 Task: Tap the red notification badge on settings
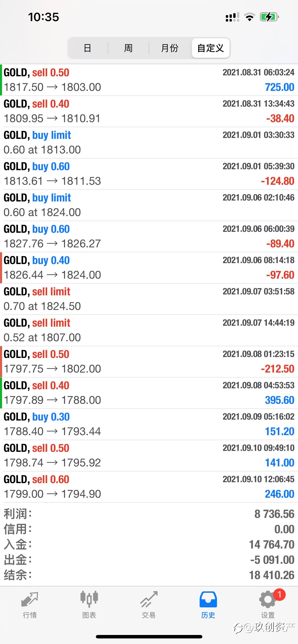tap(279, 594)
